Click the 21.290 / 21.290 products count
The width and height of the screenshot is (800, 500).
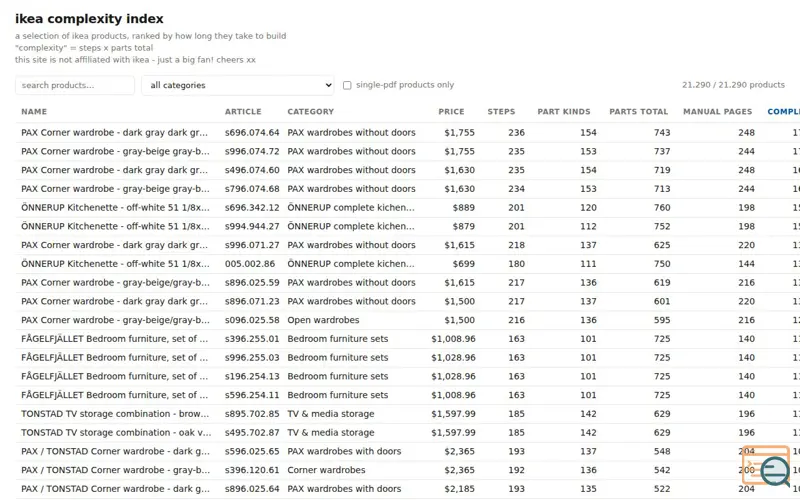point(733,85)
